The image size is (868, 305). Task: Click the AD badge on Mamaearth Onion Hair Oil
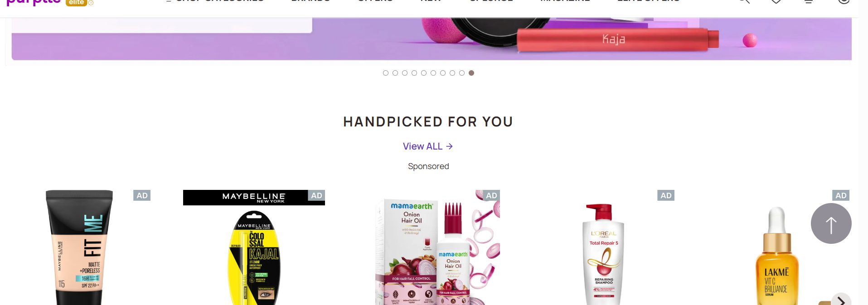pos(491,195)
